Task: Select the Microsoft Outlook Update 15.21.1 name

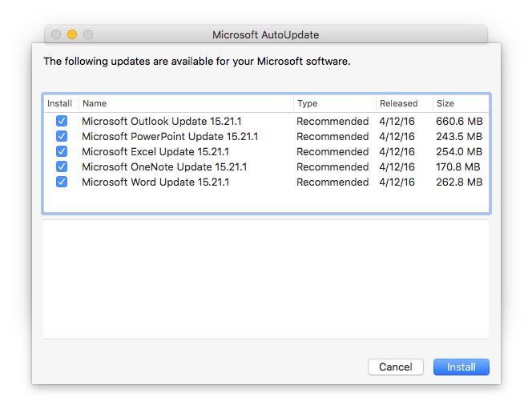Action: (155, 122)
